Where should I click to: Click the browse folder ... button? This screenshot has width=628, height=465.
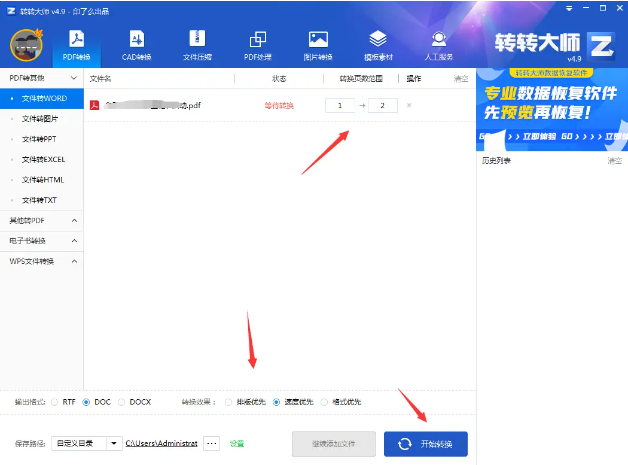point(211,443)
